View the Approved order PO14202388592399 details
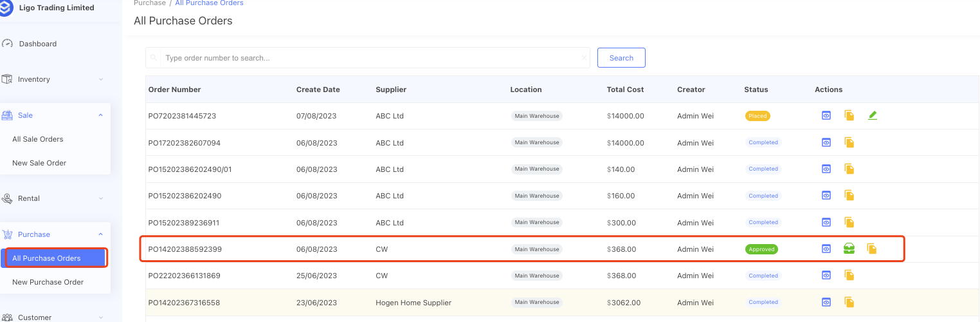 pos(826,249)
